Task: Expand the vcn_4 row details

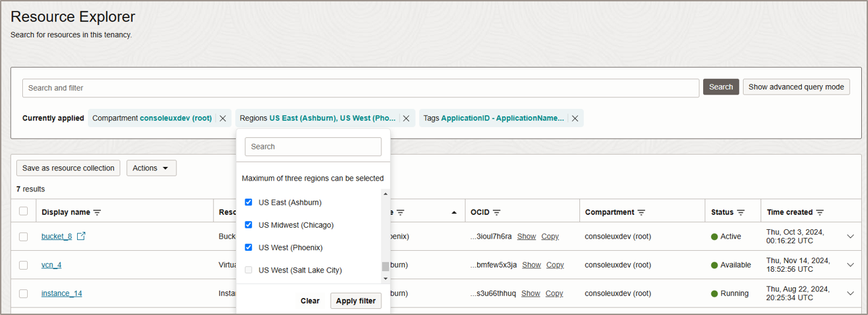Action: [850, 265]
